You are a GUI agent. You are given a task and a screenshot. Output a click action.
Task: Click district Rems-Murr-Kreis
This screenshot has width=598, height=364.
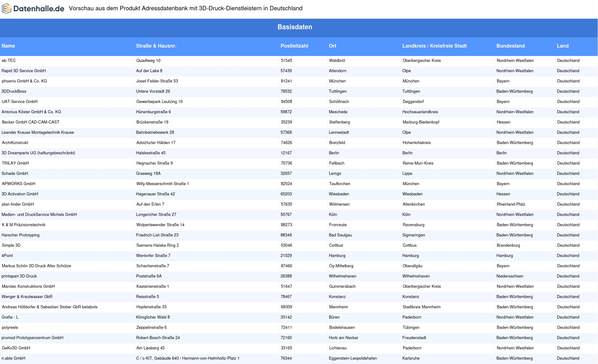(418, 163)
